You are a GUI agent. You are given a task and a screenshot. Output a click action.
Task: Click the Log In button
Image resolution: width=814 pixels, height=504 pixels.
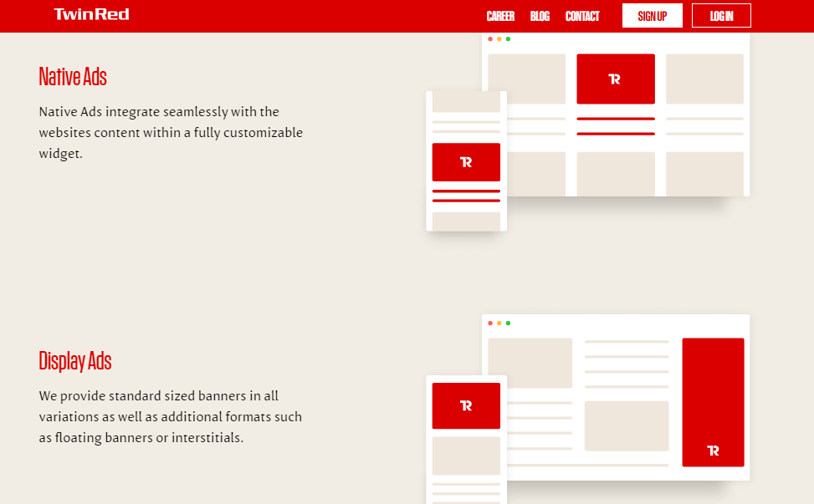pos(721,16)
